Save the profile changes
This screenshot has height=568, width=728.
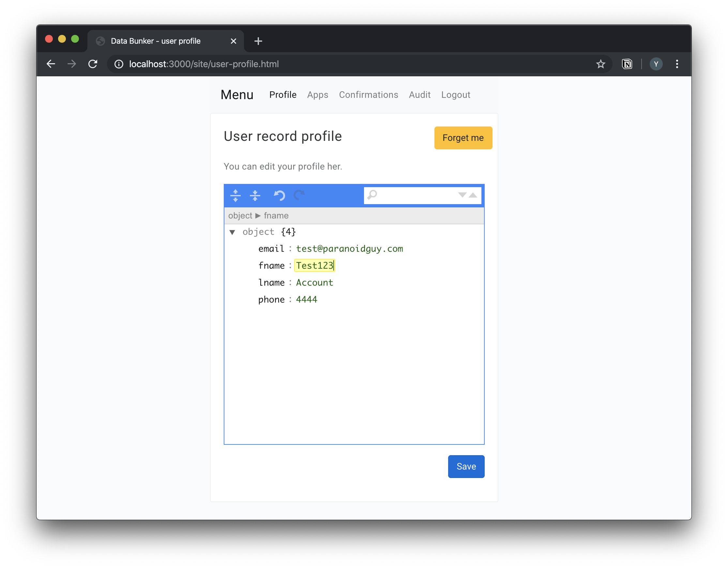coord(466,466)
